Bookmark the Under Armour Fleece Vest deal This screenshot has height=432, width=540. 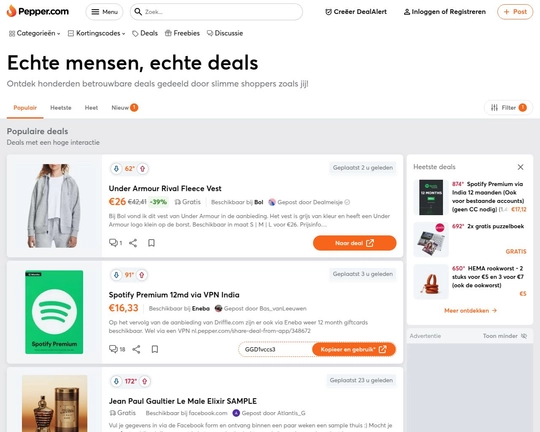click(151, 243)
